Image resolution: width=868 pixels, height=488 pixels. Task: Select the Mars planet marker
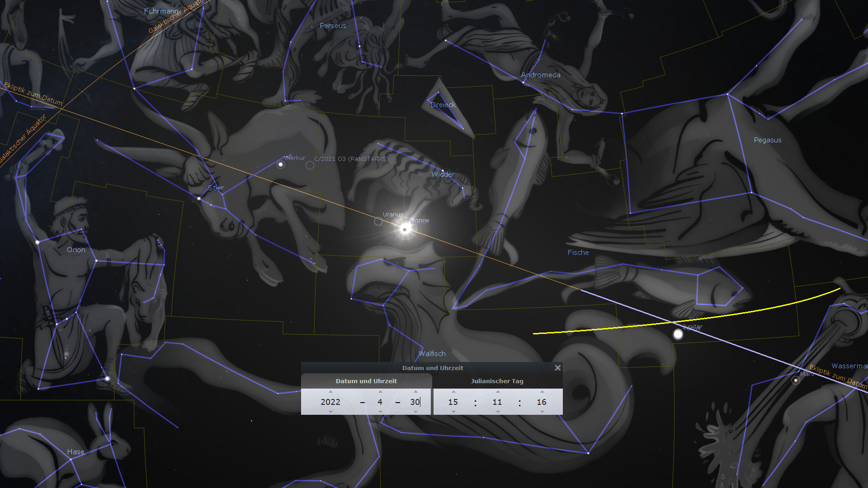click(796, 380)
